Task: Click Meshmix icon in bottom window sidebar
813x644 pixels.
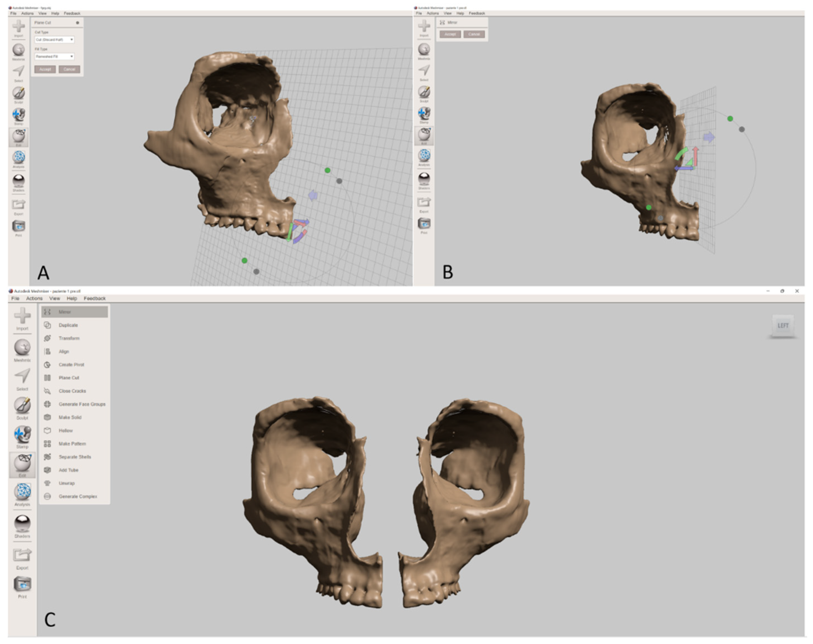Action: tap(22, 347)
